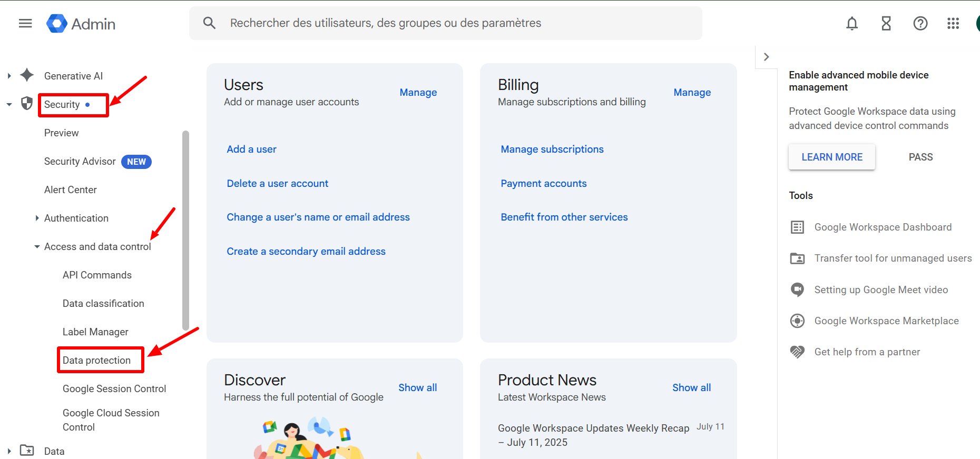Open the Data sidebar item
Viewport: 980px width, 459px height.
point(54,451)
